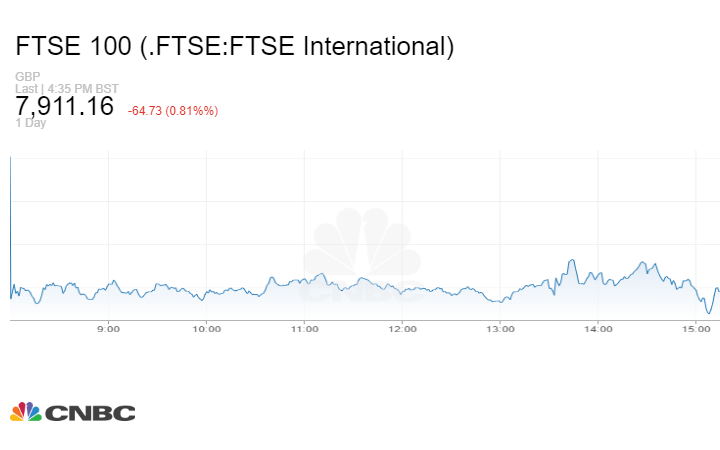The image size is (720, 450).
Task: Click the CNBC peacock logo icon
Action: (x=26, y=412)
